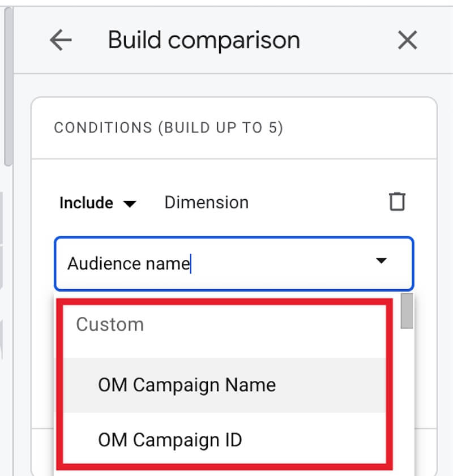Expand the Include caret arrow

tap(130, 204)
